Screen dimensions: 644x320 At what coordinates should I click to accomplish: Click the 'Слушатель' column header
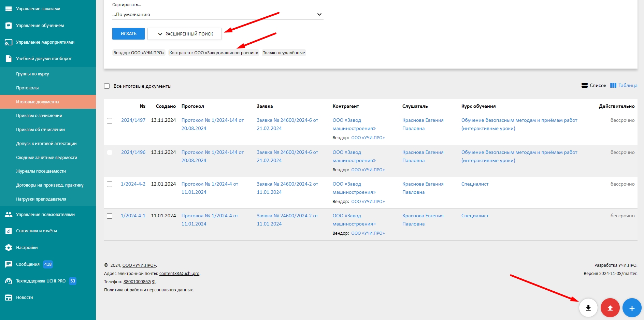click(x=415, y=106)
